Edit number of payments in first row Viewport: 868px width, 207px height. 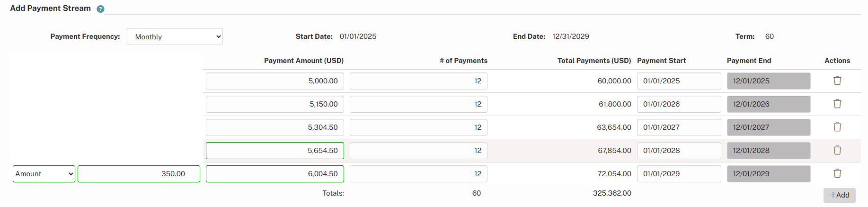click(x=418, y=81)
